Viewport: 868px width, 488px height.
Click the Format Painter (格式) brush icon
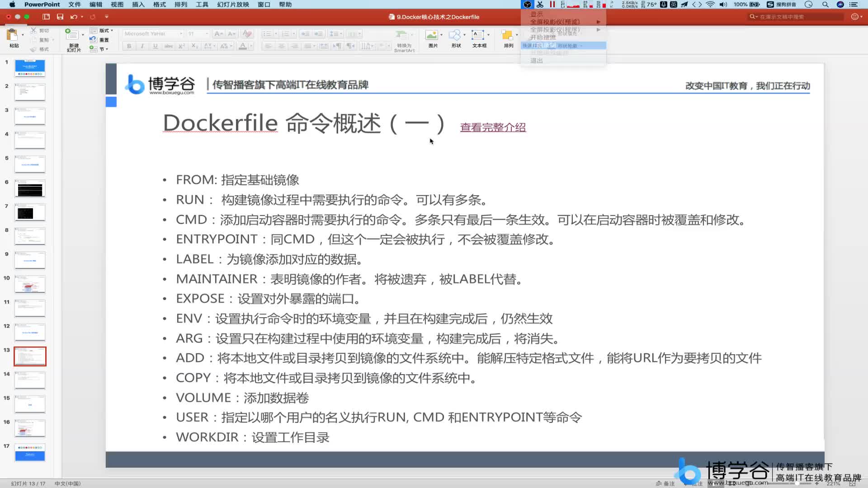[34, 49]
